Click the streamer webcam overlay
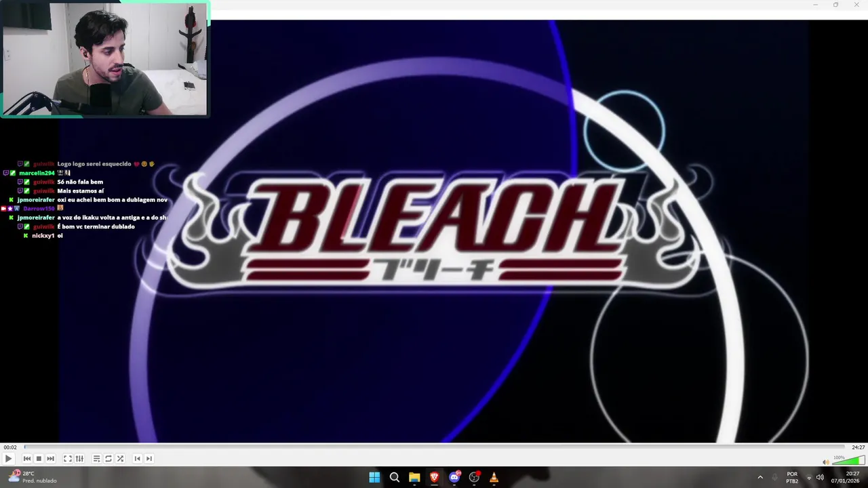 tap(105, 59)
